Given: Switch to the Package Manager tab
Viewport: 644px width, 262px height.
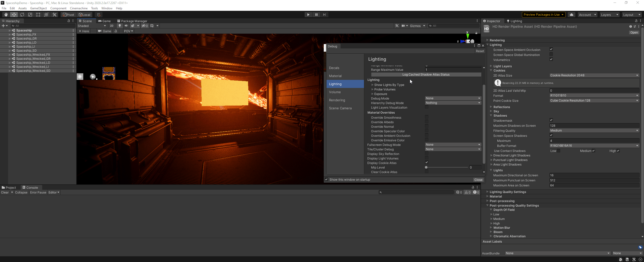Looking at the screenshot, I should tap(132, 21).
